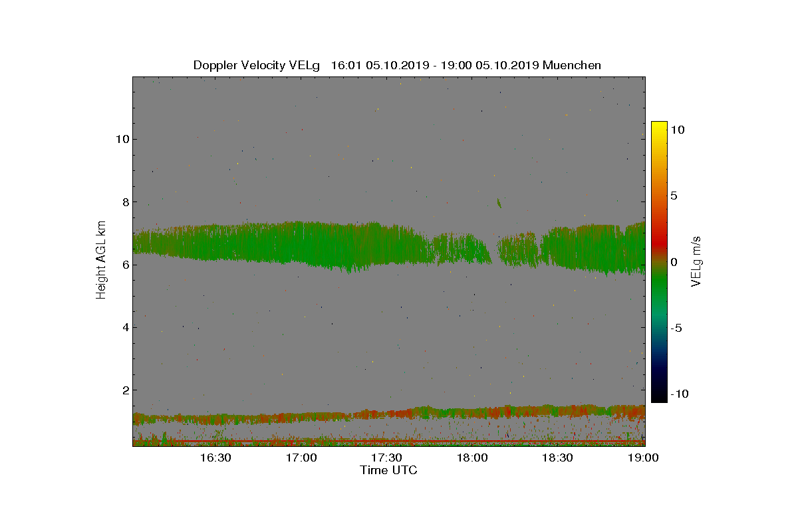Click the thick green cloud layer near 17:00

301,243
